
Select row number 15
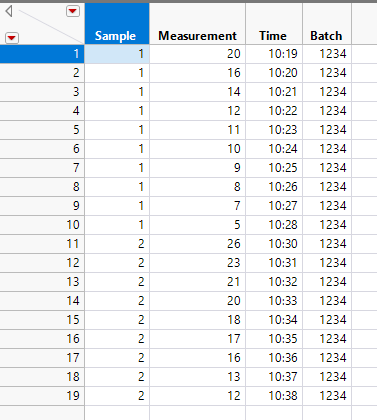42,320
